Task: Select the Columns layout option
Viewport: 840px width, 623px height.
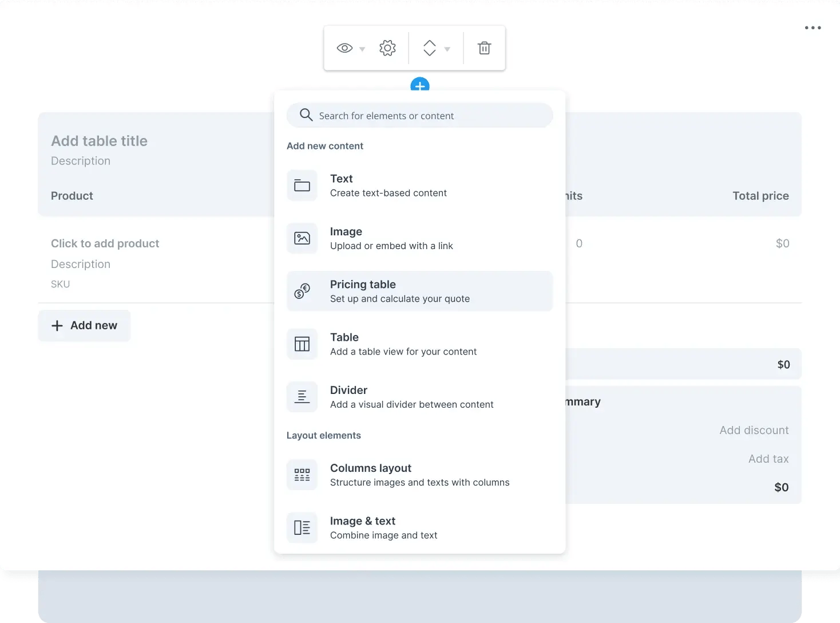Action: point(419,475)
